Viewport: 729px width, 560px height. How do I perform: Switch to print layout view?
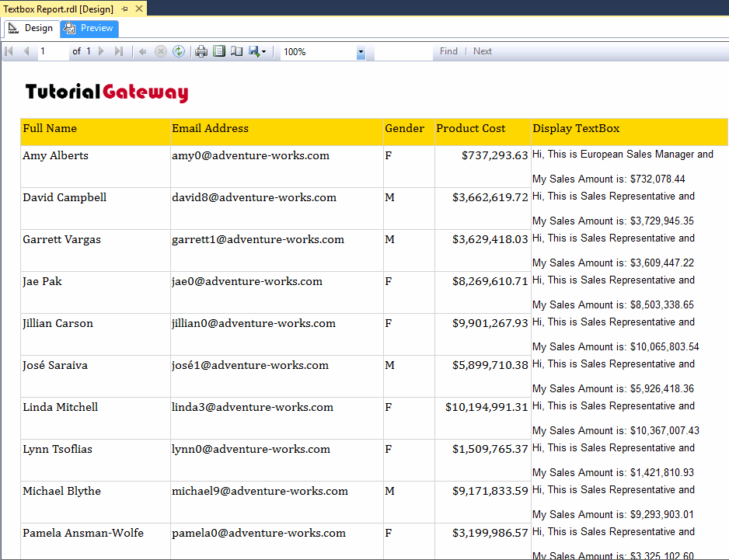point(219,51)
